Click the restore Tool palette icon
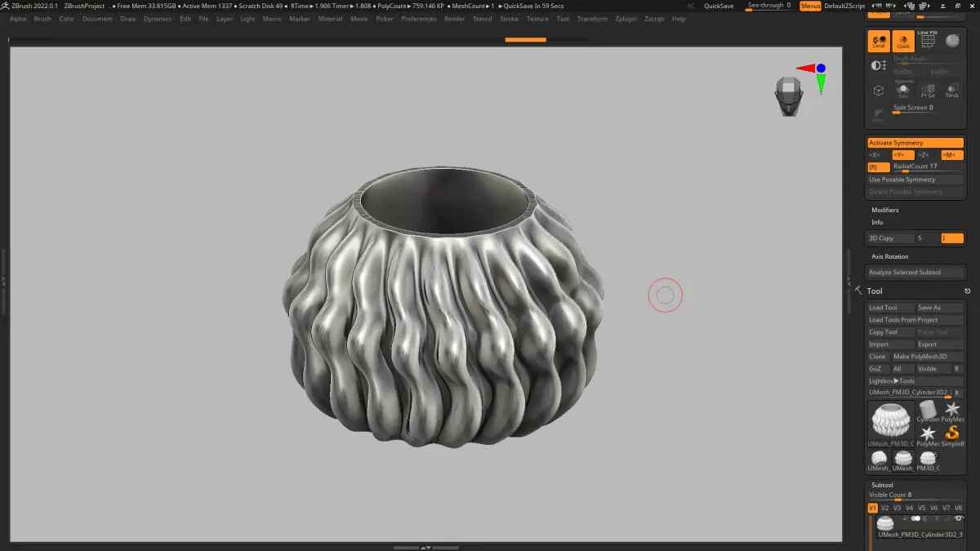 tap(967, 291)
